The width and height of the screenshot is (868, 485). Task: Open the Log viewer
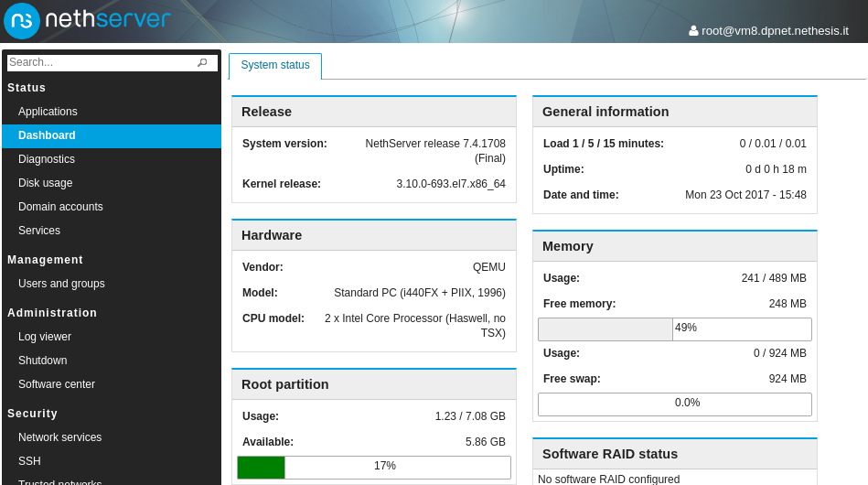coord(45,337)
